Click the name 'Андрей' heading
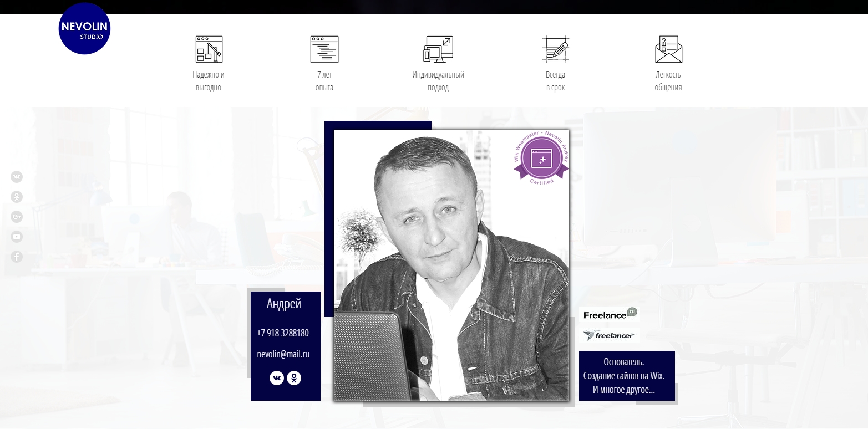The image size is (868, 429). pyautogui.click(x=284, y=304)
